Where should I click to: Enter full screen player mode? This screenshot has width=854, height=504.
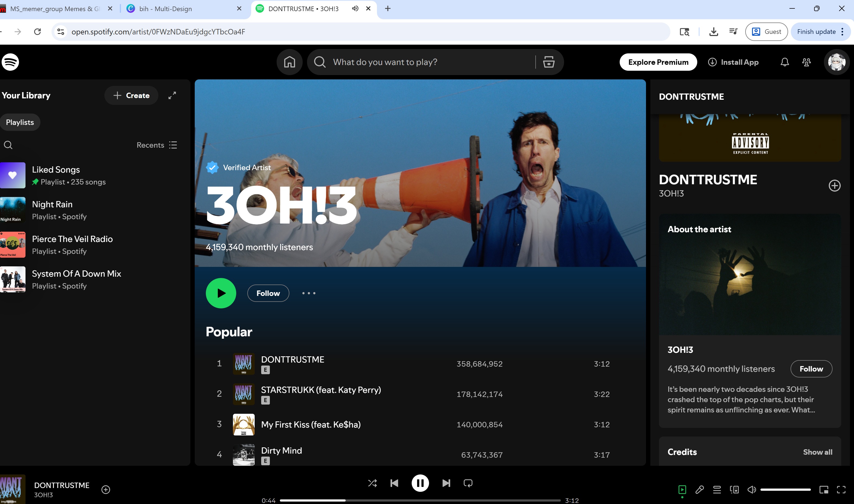[x=841, y=489]
